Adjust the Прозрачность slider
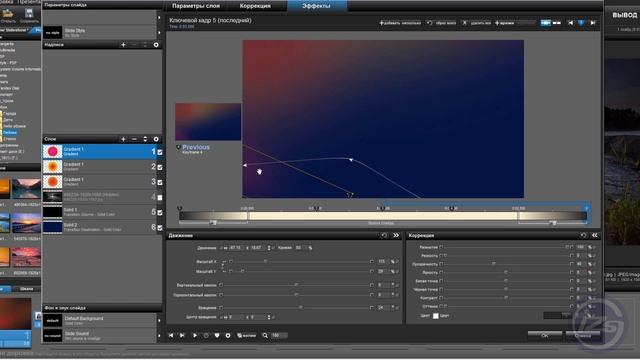 tap(493, 264)
